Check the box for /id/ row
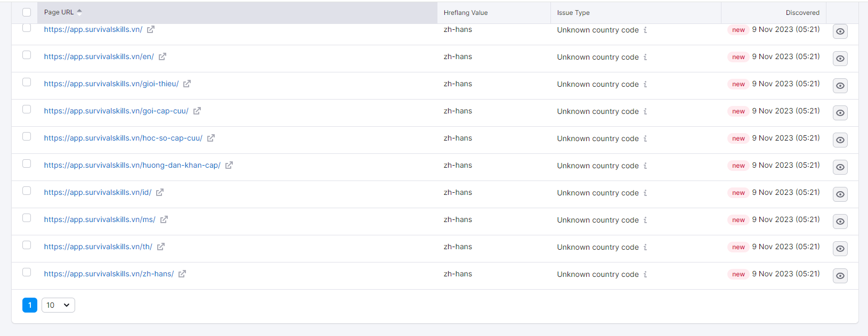This screenshot has width=868, height=336. 27,191
